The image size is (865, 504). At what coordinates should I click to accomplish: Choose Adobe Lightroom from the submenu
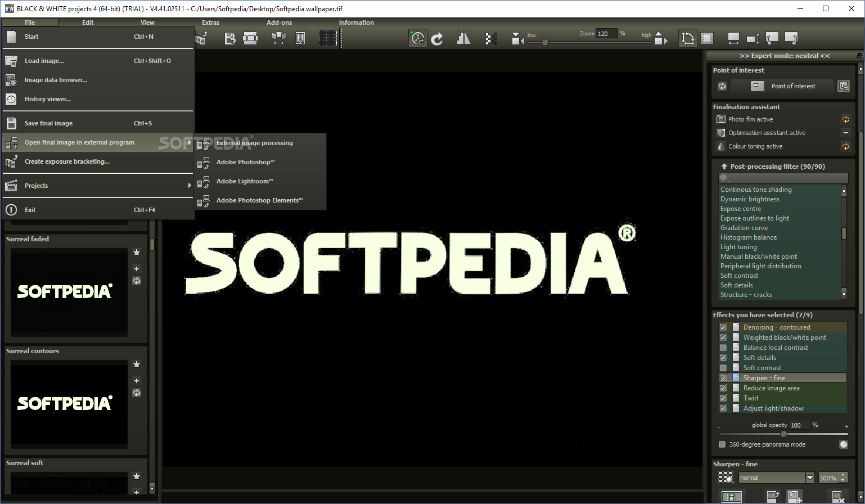[260, 181]
